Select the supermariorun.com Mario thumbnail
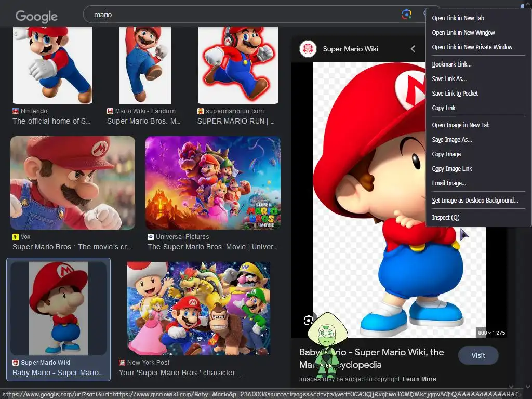The height and width of the screenshot is (399, 532). (x=238, y=65)
